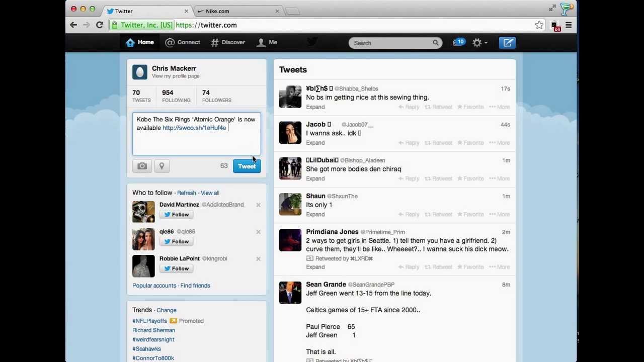Add location with the pin icon

point(162,166)
